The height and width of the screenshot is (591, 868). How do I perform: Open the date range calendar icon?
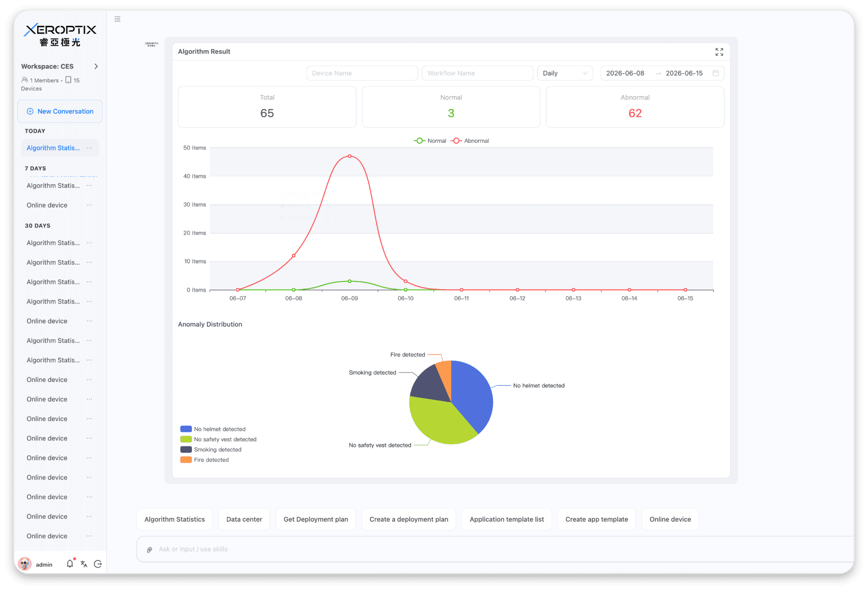[x=716, y=73]
